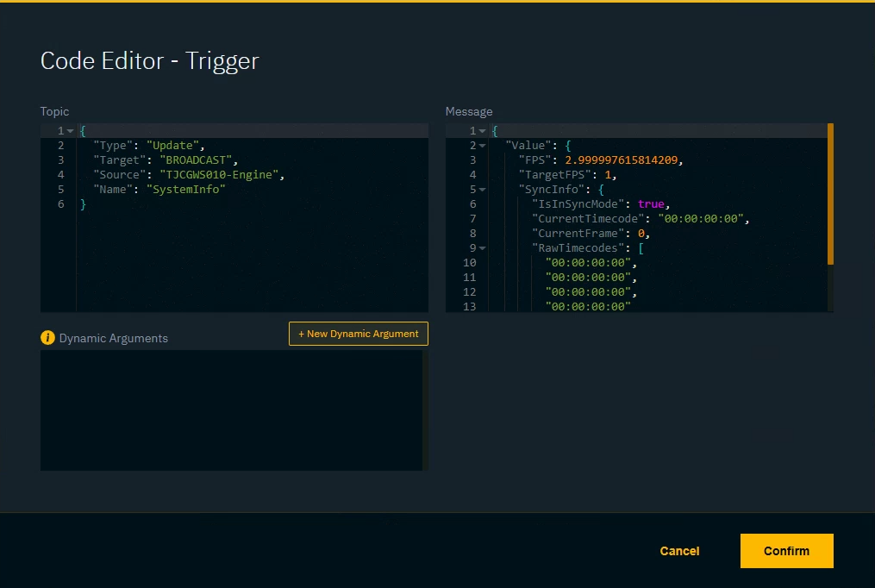Image resolution: width=875 pixels, height=588 pixels.
Task: Collapse the fold arrow on Message line 1
Action: click(482, 131)
